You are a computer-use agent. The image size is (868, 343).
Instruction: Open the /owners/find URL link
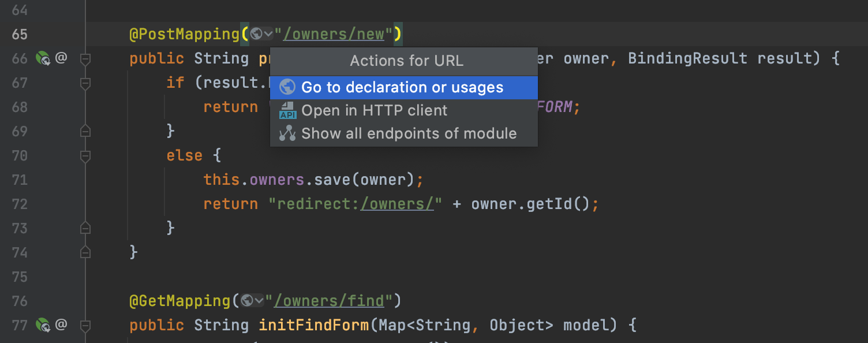click(x=329, y=301)
